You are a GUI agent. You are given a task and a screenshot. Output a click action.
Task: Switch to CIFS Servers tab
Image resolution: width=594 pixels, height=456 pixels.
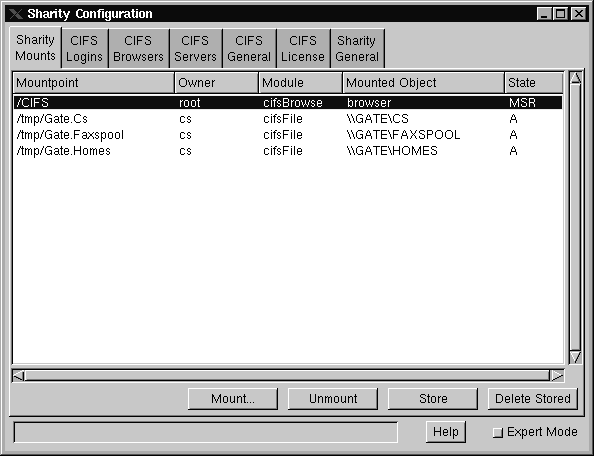pyautogui.click(x=195, y=48)
